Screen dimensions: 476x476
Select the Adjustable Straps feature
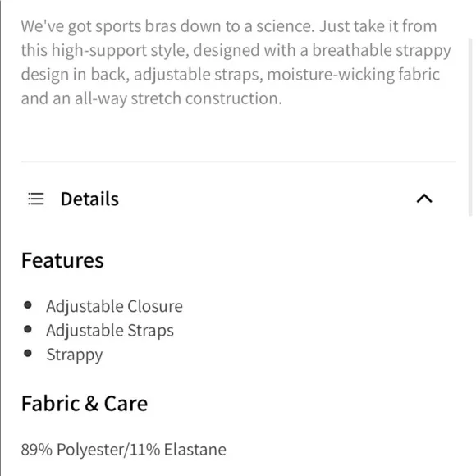coord(110,330)
